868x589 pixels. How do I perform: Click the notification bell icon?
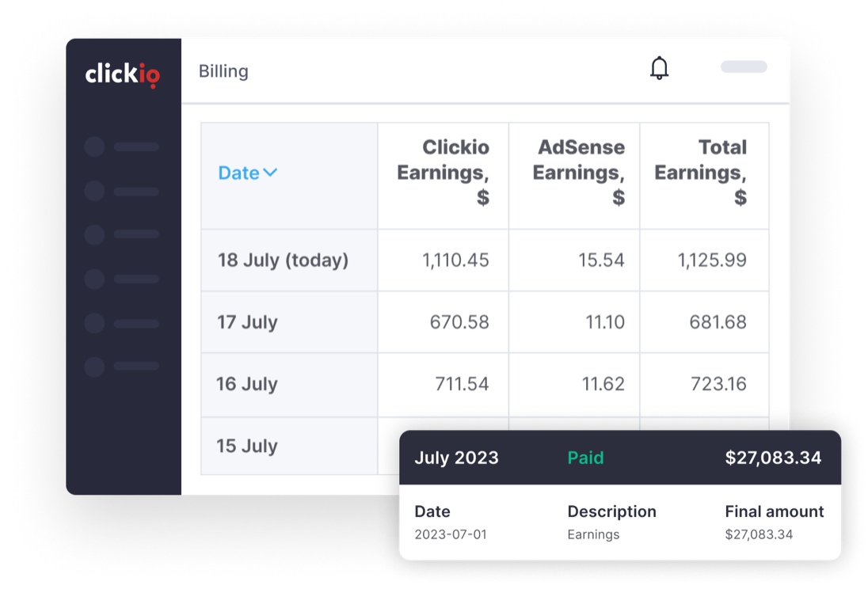click(659, 68)
